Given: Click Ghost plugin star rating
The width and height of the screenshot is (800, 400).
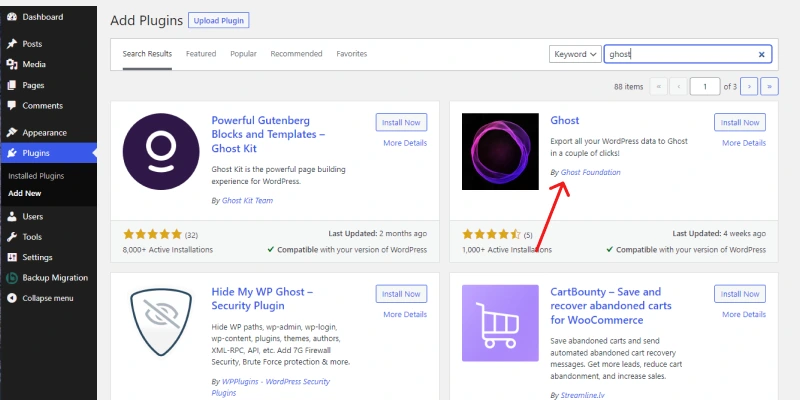Looking at the screenshot, I should (x=491, y=234).
